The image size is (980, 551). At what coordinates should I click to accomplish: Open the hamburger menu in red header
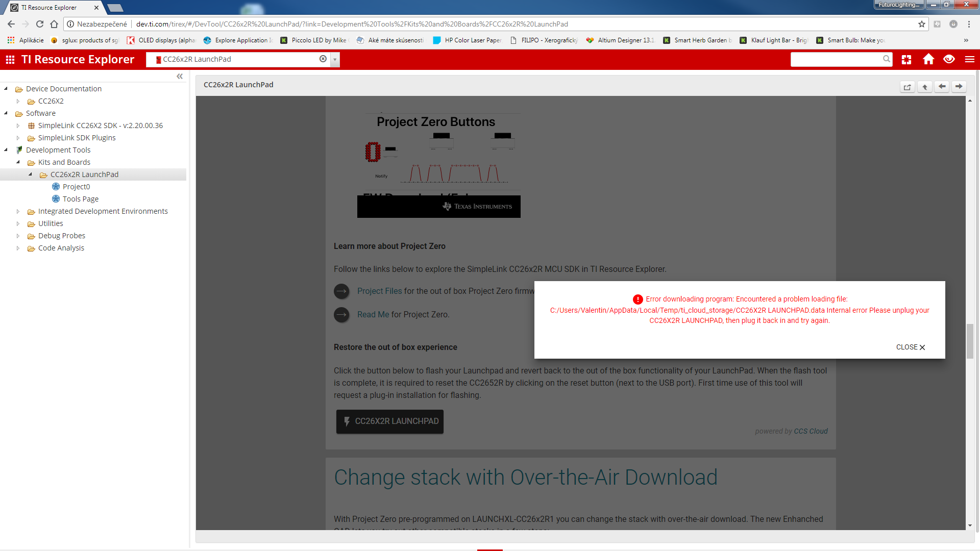pyautogui.click(x=969, y=60)
